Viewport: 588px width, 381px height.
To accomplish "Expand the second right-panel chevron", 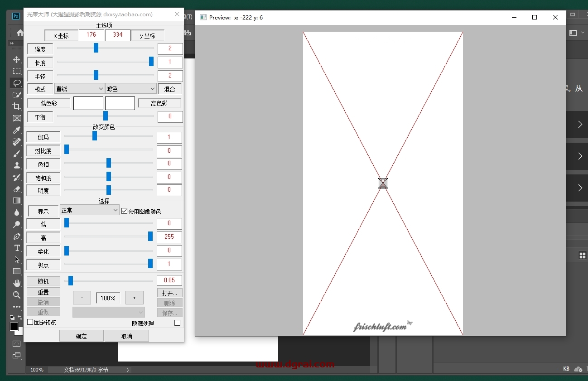I will tap(580, 156).
